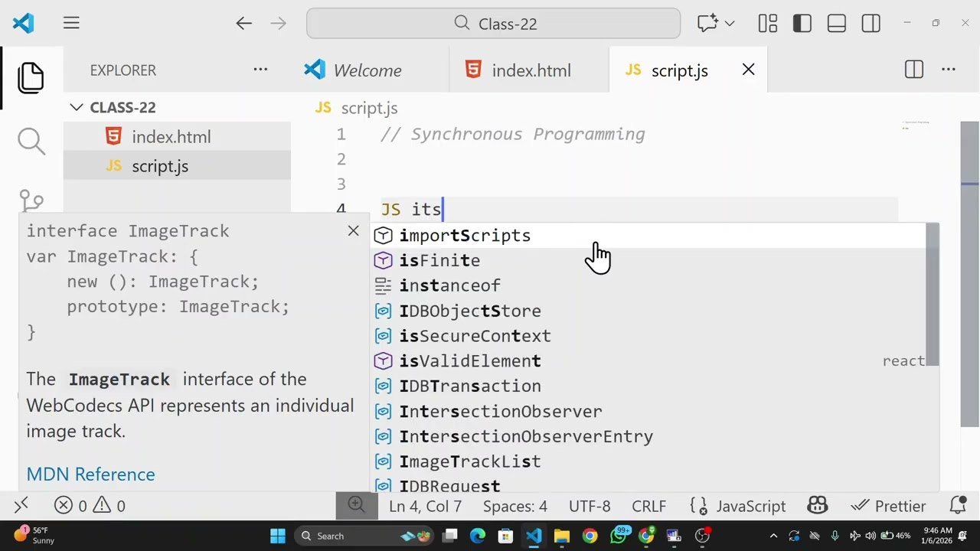The height and width of the screenshot is (551, 980).
Task: Select IntersectionObserverEntry suggestion
Action: coord(648,436)
